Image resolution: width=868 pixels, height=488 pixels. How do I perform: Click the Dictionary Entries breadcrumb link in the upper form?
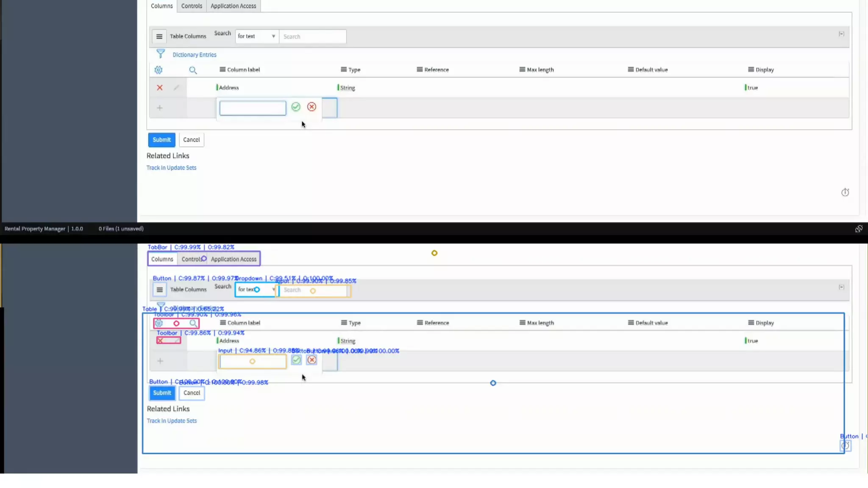click(195, 55)
